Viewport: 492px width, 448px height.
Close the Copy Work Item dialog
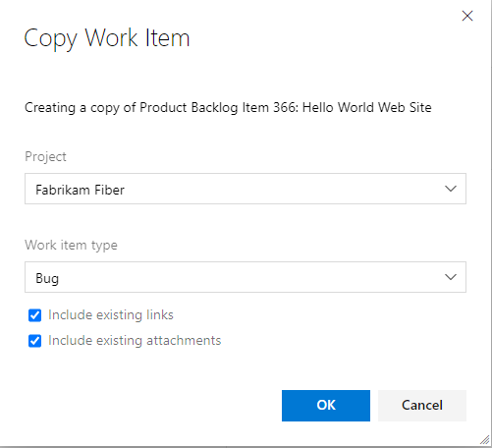[x=467, y=16]
